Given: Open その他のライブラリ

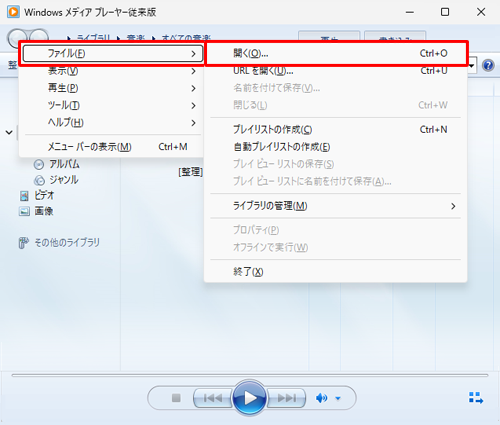Looking at the screenshot, I should tap(67, 242).
